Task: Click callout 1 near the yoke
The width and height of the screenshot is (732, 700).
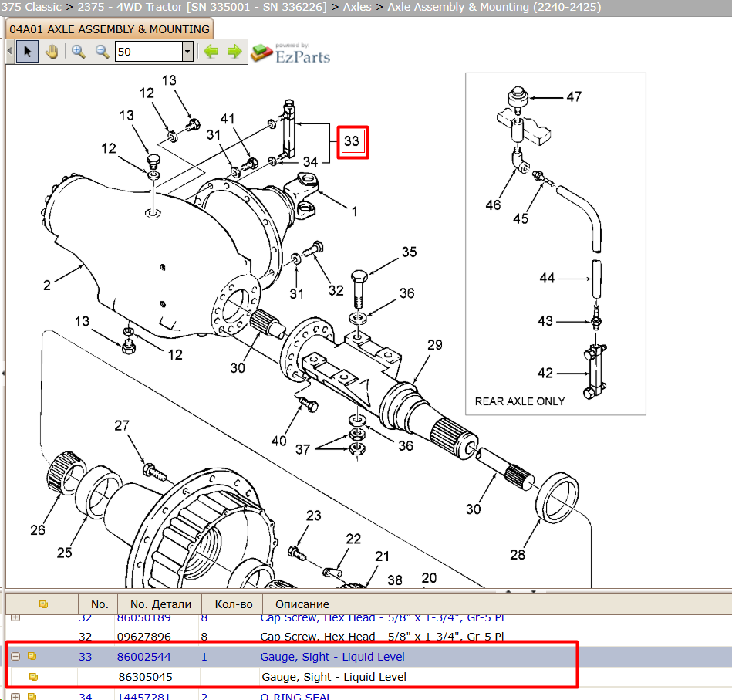Action: tap(354, 211)
